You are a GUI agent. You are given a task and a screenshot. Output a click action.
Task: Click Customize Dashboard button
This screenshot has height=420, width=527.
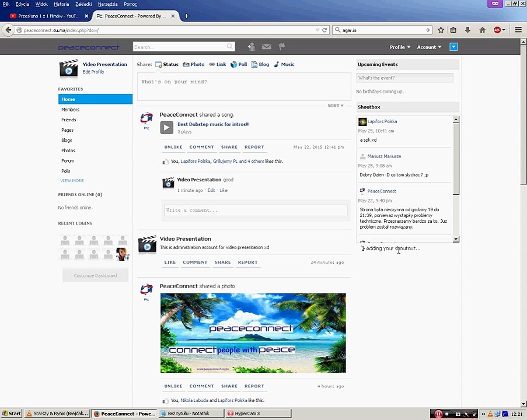coord(95,275)
